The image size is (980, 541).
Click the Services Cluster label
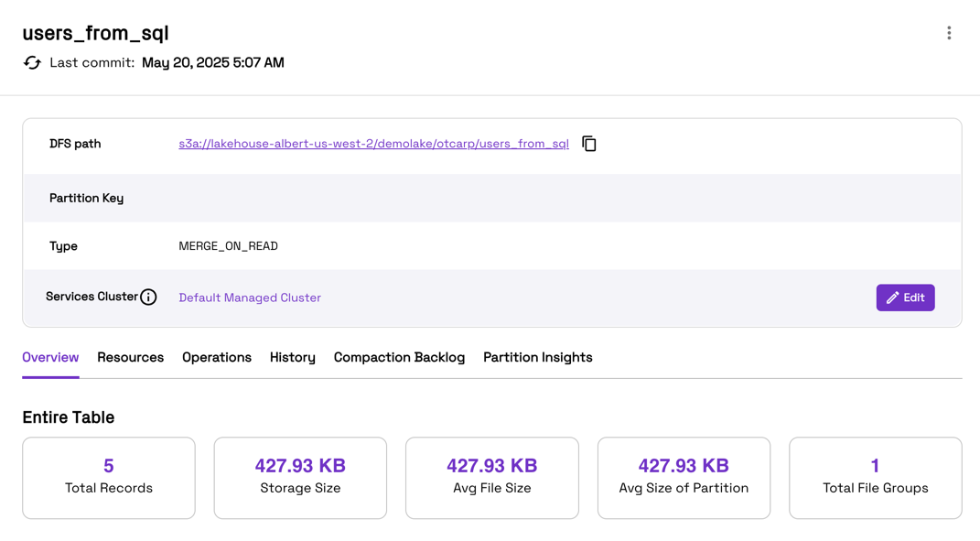tap(92, 297)
